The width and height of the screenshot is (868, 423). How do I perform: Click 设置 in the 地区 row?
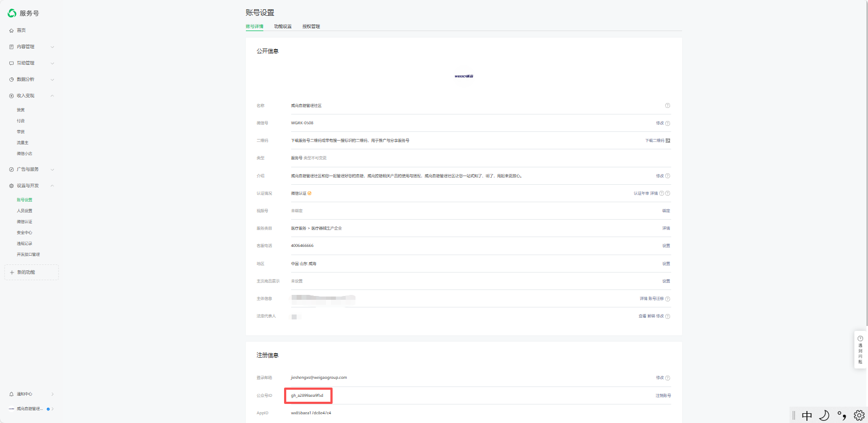coord(666,264)
